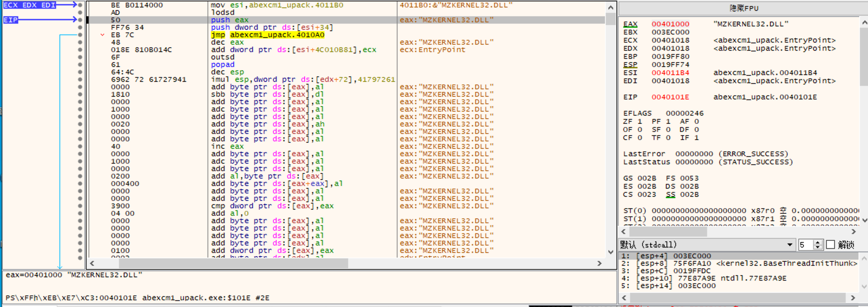Click the ZF flag value
The width and height of the screenshot is (868, 307).
[640, 121]
